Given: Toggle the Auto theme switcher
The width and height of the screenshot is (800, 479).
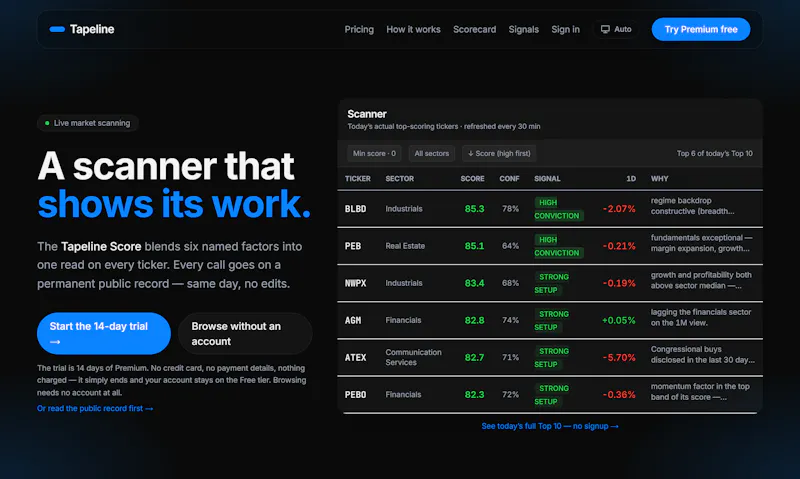Looking at the screenshot, I should [x=616, y=29].
